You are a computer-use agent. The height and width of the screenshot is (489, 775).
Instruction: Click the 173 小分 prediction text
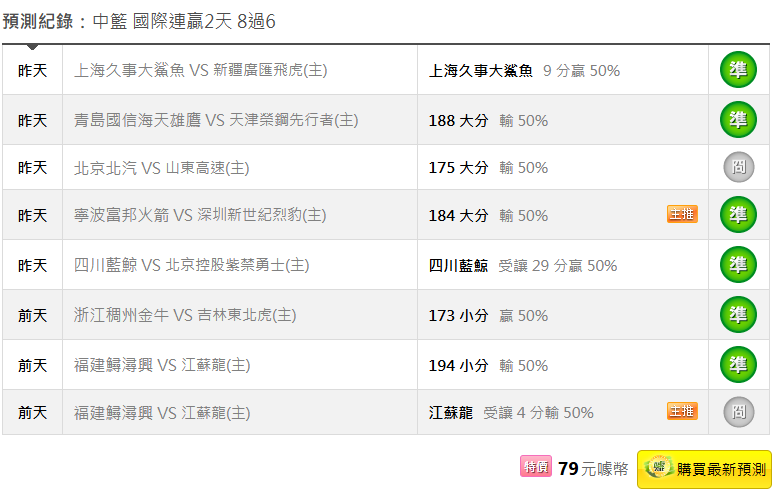click(459, 315)
